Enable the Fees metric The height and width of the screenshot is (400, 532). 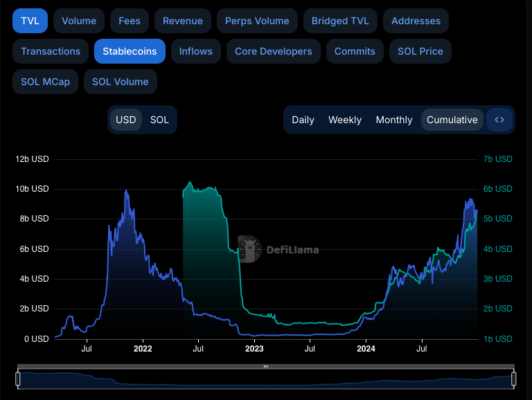pos(130,21)
